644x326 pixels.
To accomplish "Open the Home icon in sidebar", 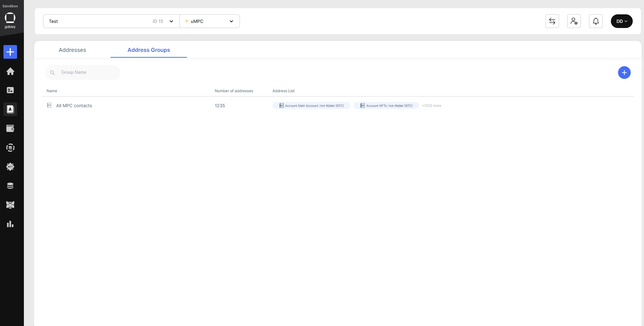I will tap(10, 71).
